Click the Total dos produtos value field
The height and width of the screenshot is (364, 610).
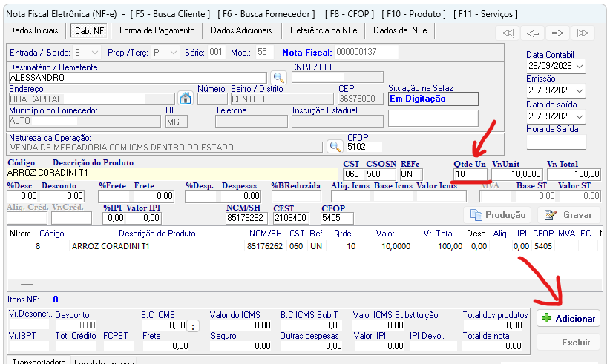click(493, 325)
